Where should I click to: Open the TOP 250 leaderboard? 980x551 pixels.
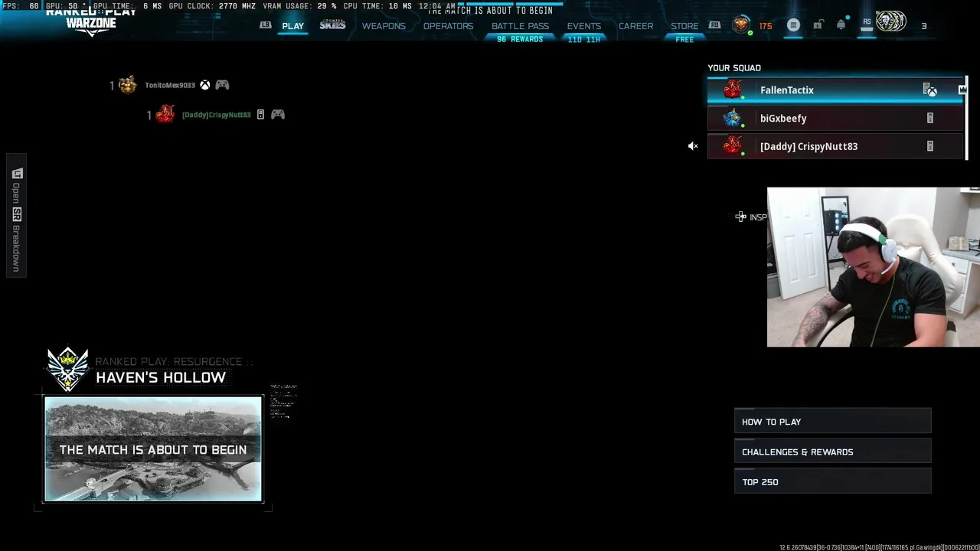point(832,482)
